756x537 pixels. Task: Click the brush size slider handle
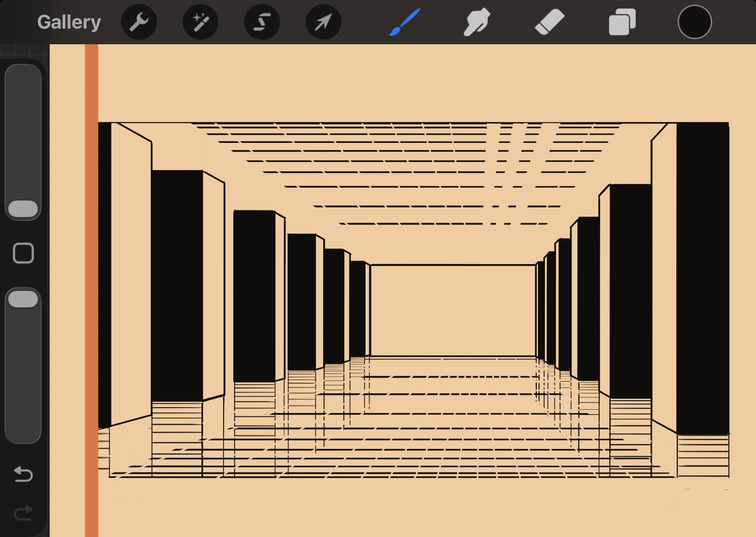[23, 209]
